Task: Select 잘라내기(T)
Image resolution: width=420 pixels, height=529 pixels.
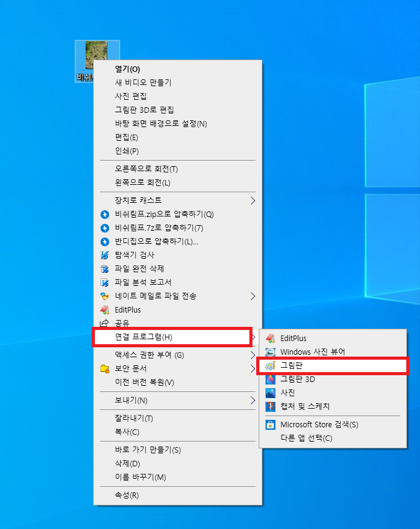Action: pyautogui.click(x=177, y=419)
